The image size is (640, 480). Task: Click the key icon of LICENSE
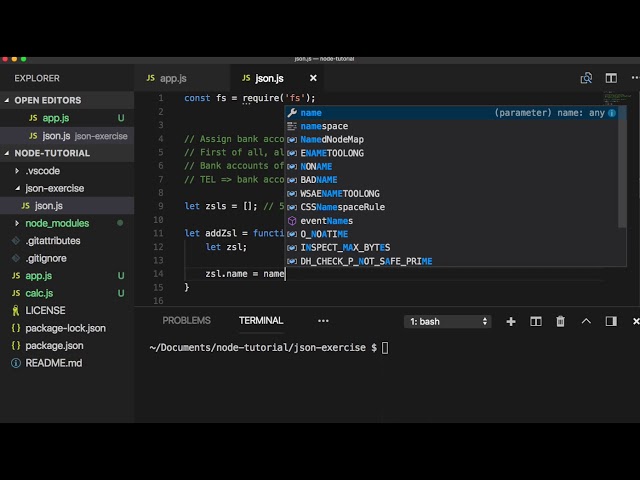point(16,311)
